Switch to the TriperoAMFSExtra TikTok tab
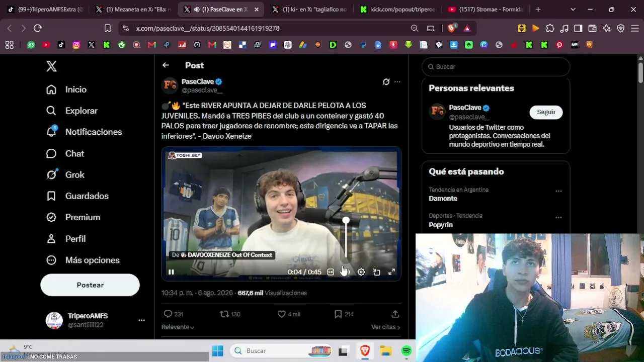 [45, 10]
